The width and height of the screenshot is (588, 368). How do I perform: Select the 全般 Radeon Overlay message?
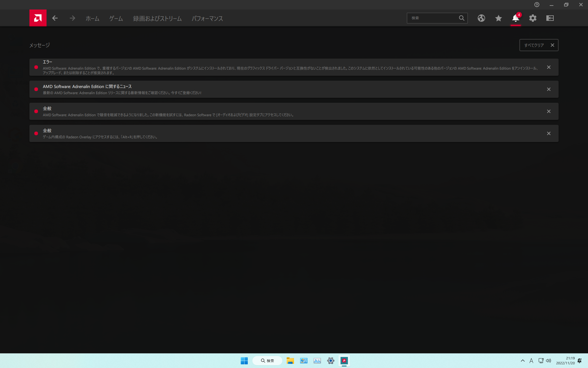(294, 133)
